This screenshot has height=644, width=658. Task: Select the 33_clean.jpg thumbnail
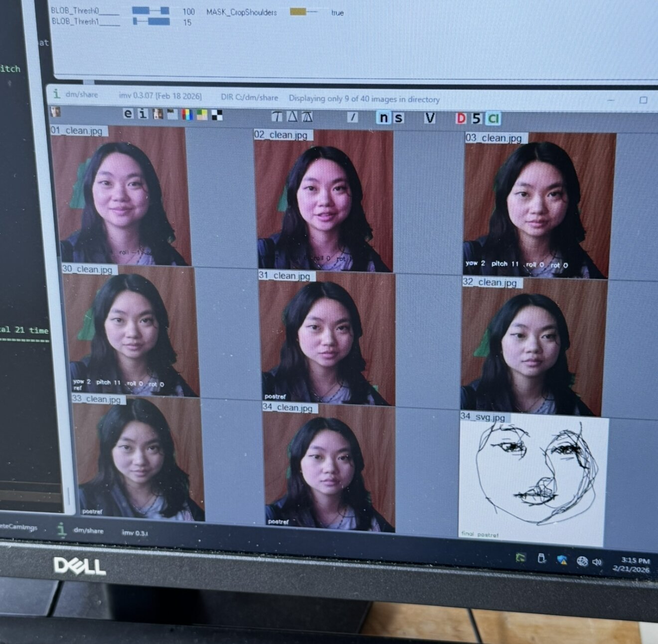click(139, 458)
